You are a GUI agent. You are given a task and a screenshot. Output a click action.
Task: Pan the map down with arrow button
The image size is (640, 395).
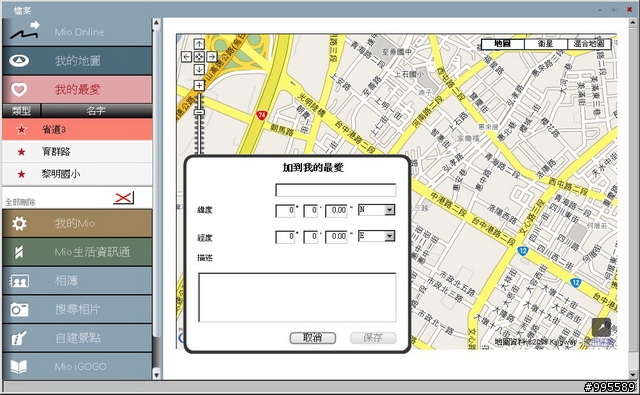coord(199,69)
